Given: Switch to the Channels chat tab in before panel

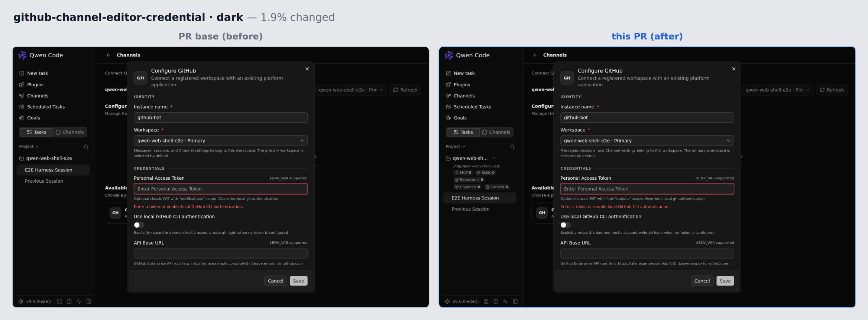Looking at the screenshot, I should 69,132.
